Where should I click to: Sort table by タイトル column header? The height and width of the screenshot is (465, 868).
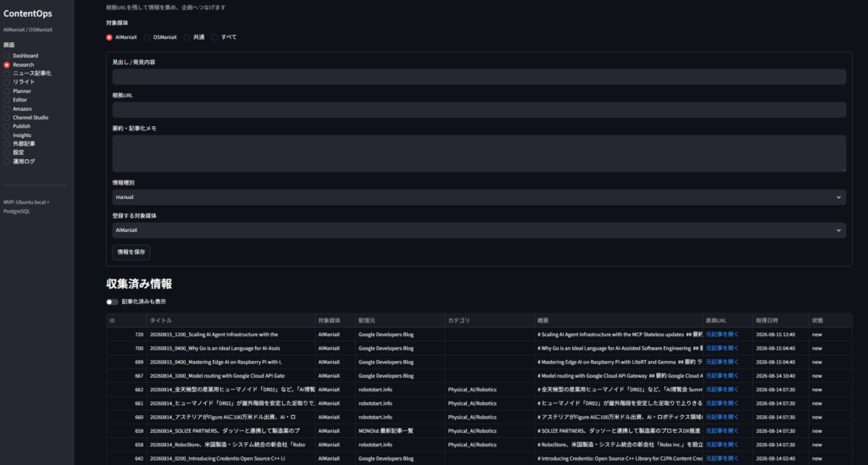[x=231, y=321]
